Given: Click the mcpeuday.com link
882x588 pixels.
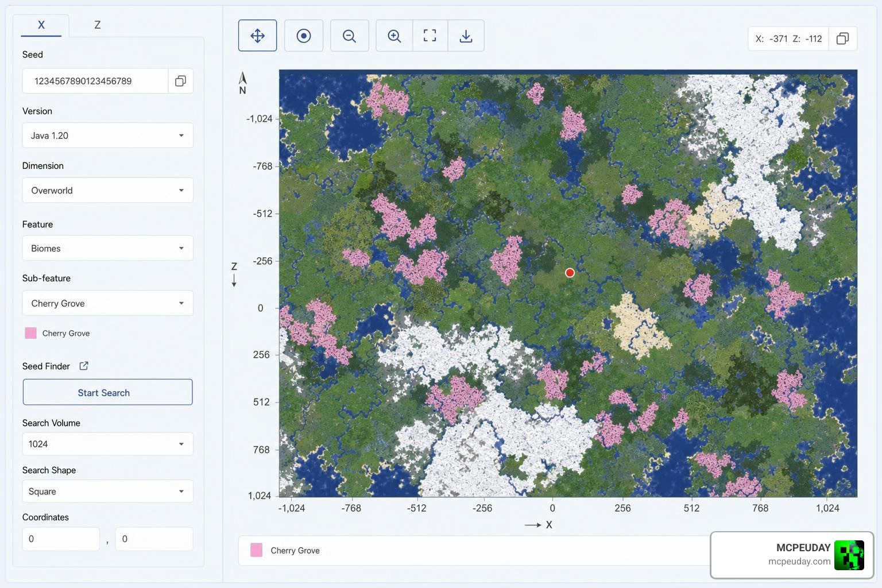Looking at the screenshot, I should pyautogui.click(x=799, y=562).
